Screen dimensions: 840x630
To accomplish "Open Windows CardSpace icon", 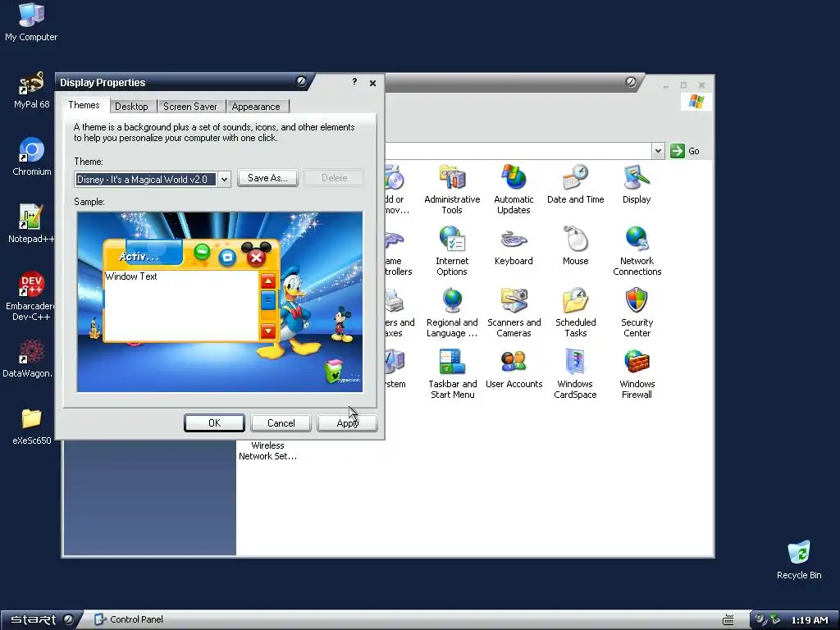I will [x=575, y=374].
